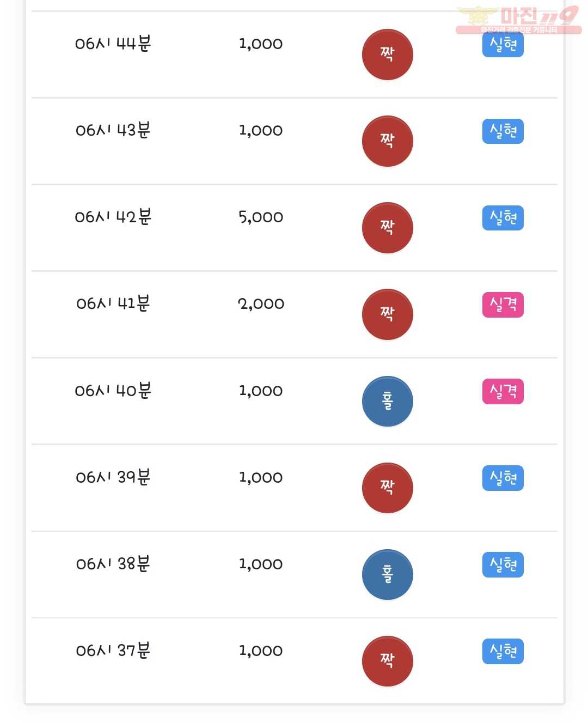
Task: Click the red 짝 circle for 06시 37분
Action: click(388, 661)
